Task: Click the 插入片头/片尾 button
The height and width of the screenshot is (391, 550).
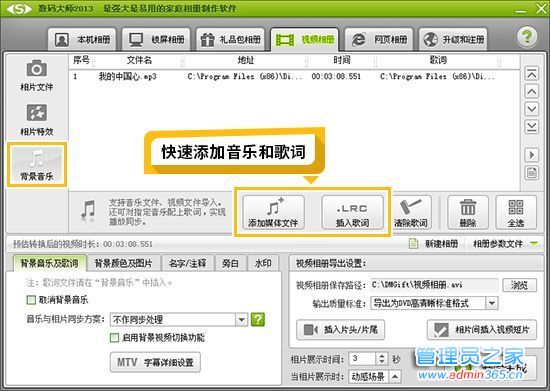Action: pyautogui.click(x=340, y=330)
